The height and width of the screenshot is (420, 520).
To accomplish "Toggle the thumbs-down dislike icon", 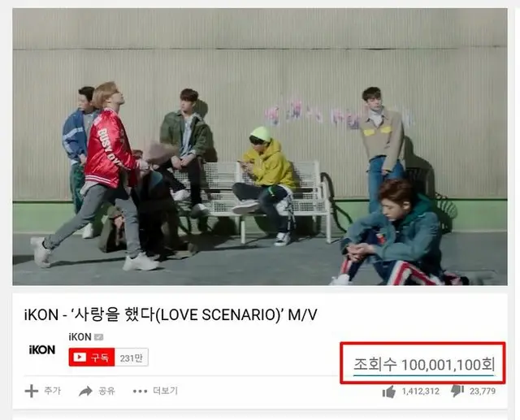I will (x=457, y=391).
